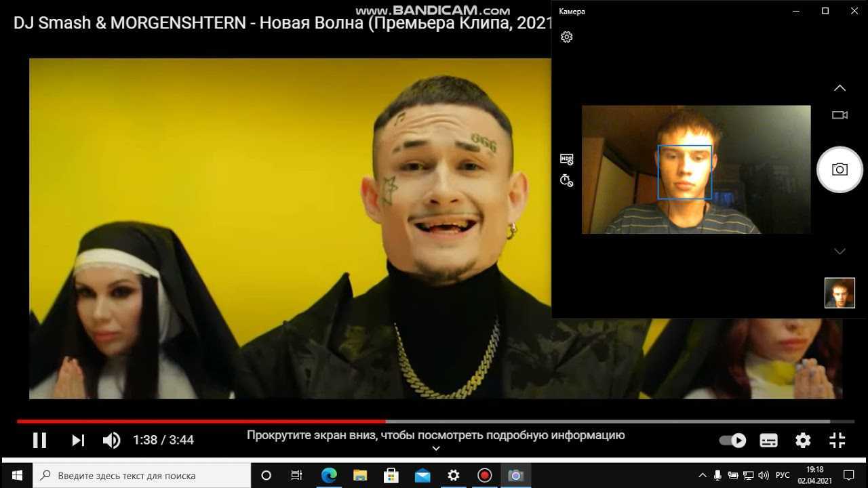Pause the YouTube video

coord(40,440)
